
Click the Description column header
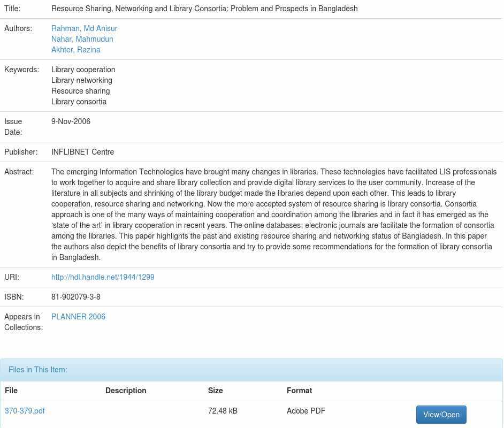[x=126, y=391]
